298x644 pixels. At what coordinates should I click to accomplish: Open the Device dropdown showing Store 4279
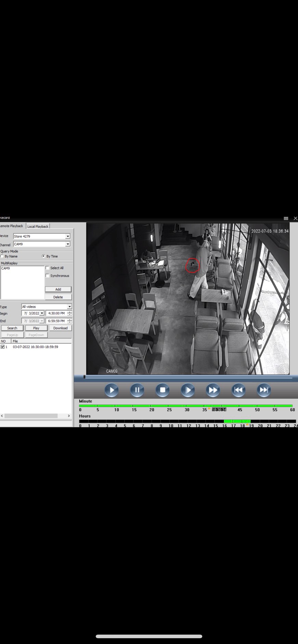pyautogui.click(x=68, y=236)
